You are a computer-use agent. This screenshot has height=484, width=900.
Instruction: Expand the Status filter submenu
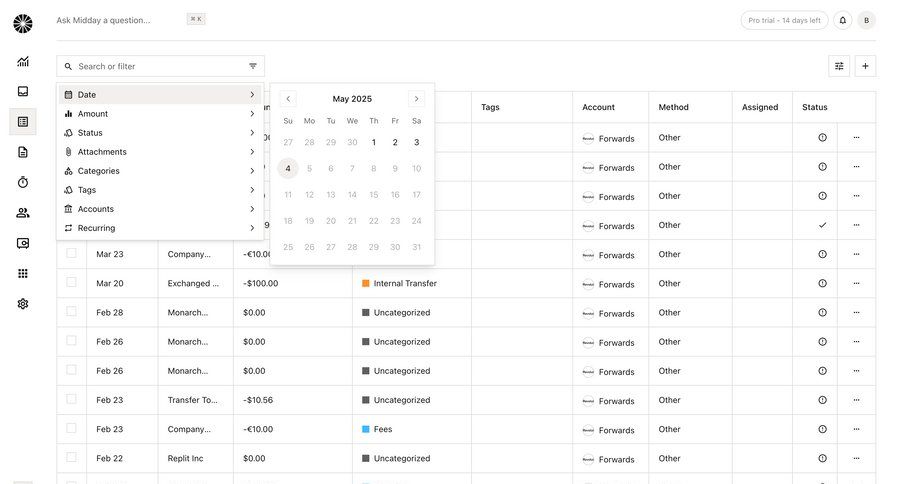pos(160,133)
